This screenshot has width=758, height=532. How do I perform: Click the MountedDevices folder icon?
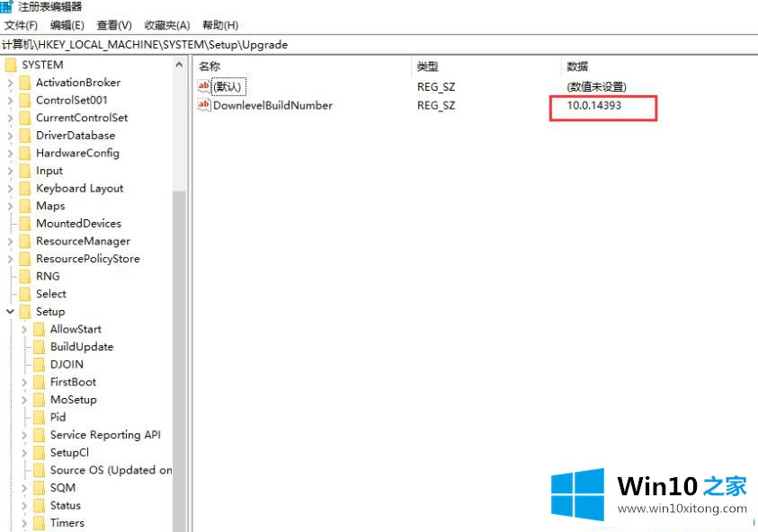click(x=25, y=223)
